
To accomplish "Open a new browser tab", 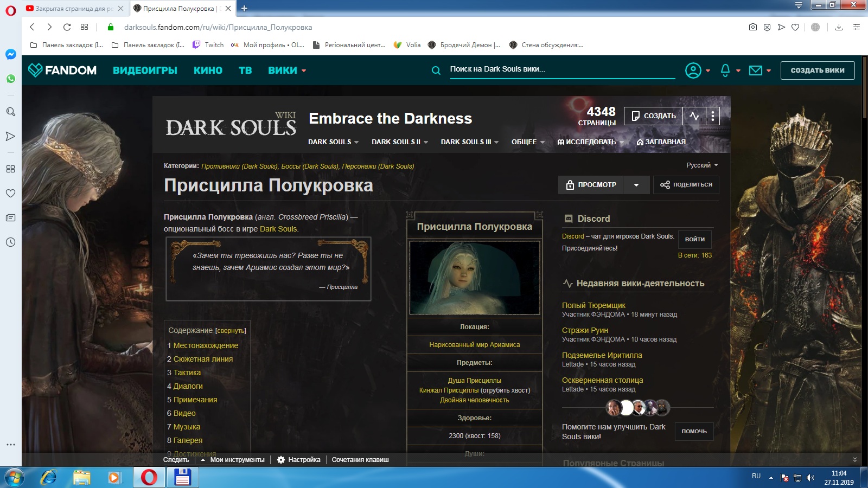I will (244, 8).
